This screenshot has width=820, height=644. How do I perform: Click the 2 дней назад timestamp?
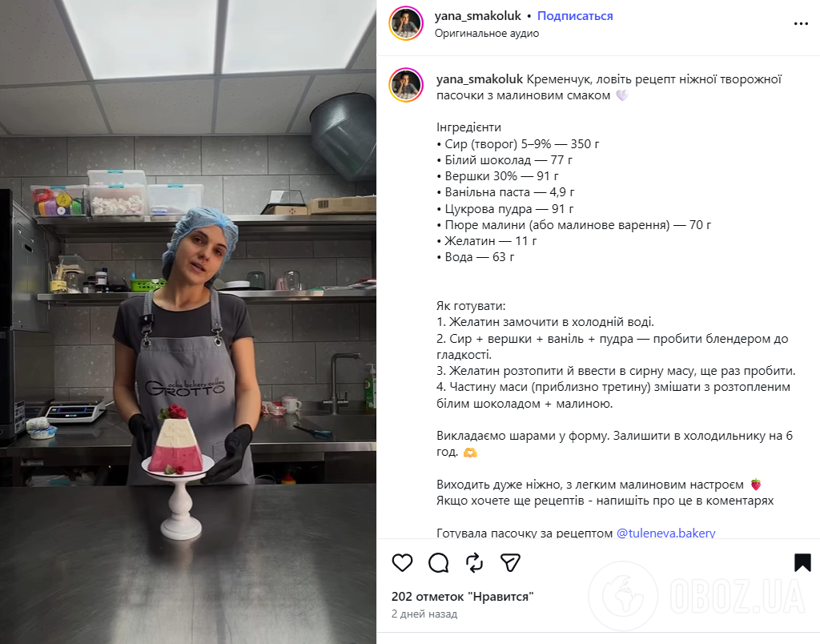point(424,614)
